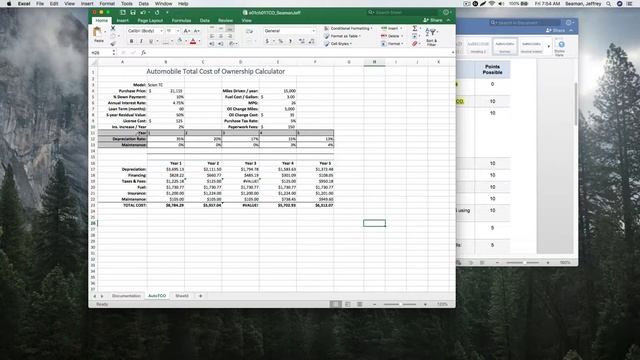
Task: Add a new sheet with plus icon
Action: pos(200,296)
